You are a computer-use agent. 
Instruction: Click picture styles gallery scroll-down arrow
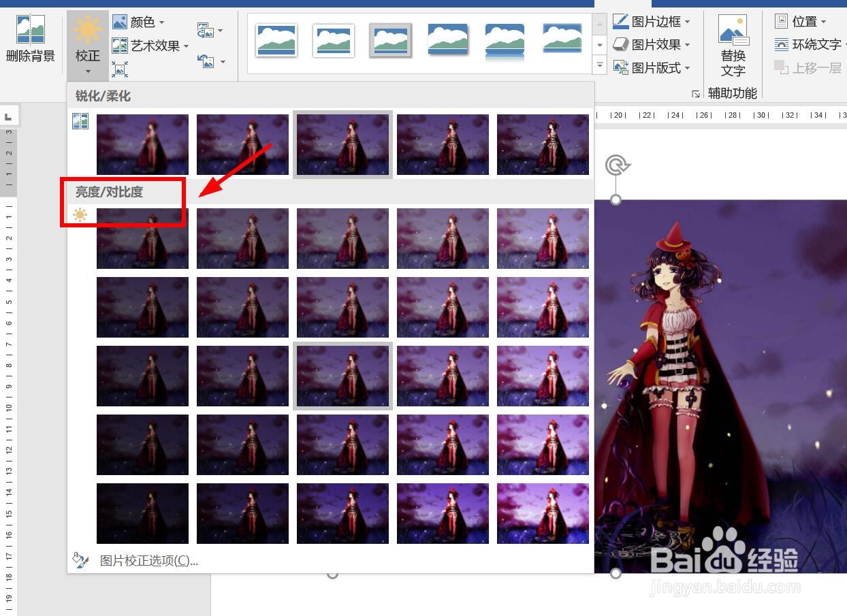pos(600,45)
